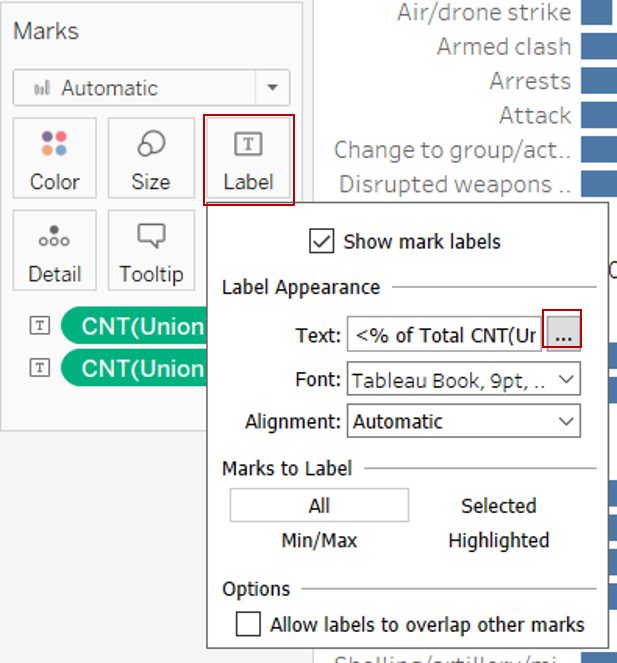Select All under Marks to Label
The height and width of the screenshot is (663, 617).
319,506
